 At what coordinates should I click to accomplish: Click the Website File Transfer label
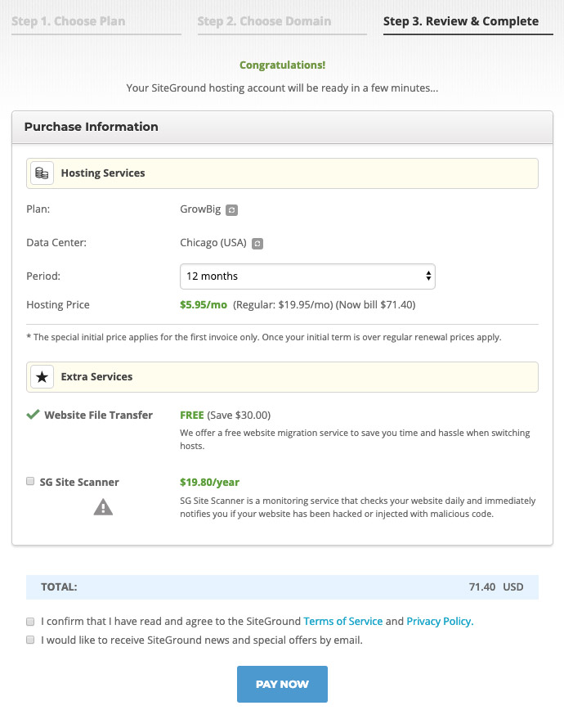tap(98, 415)
